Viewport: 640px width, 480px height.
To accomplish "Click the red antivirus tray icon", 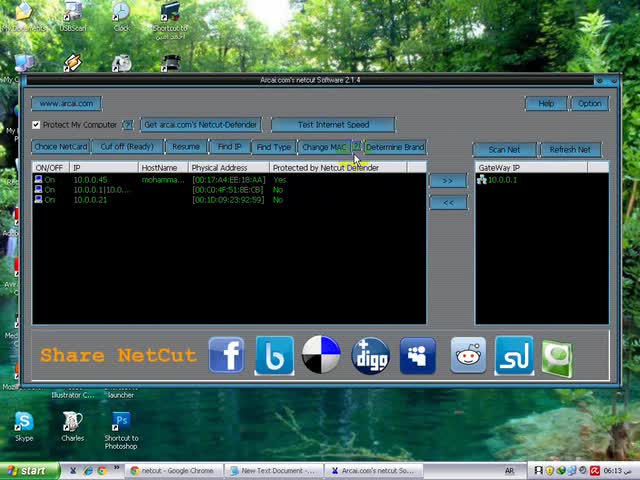I will pyautogui.click(x=595, y=471).
